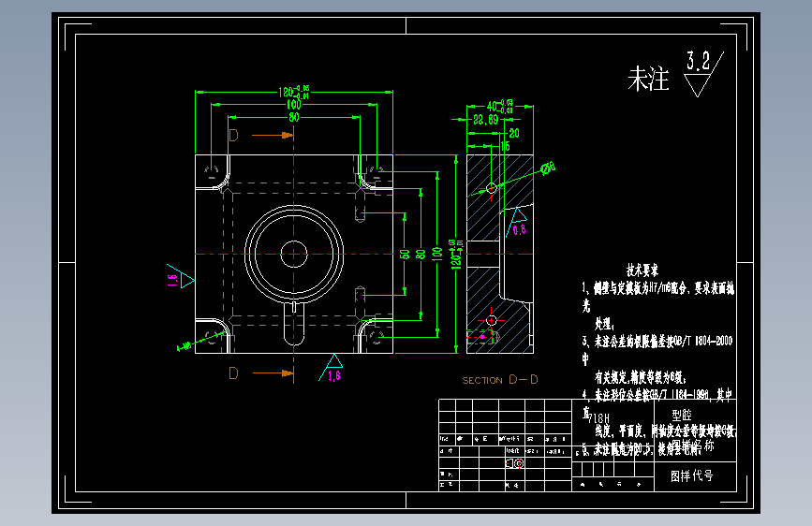Select the 15 dimension in the section view
Viewport: 812px width, 526px height.
tap(505, 147)
